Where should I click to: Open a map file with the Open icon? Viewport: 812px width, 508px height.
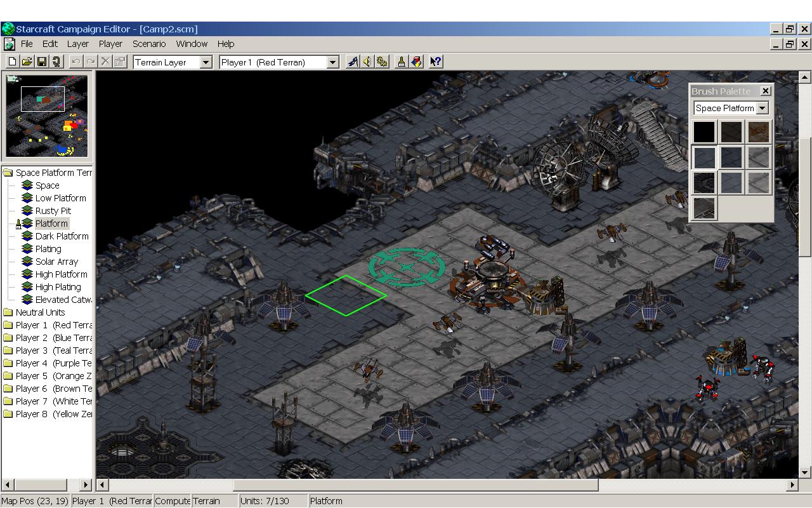27,62
